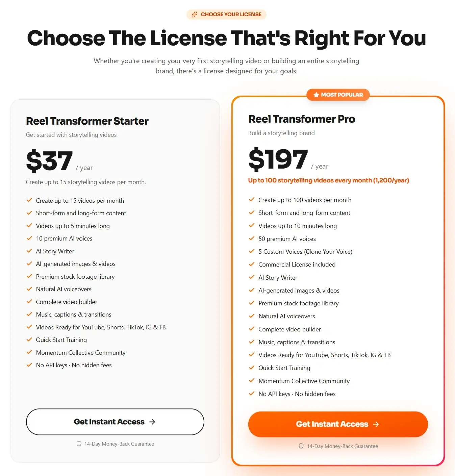Click the Most Popular badge
This screenshot has height=476, width=455.
click(x=338, y=95)
